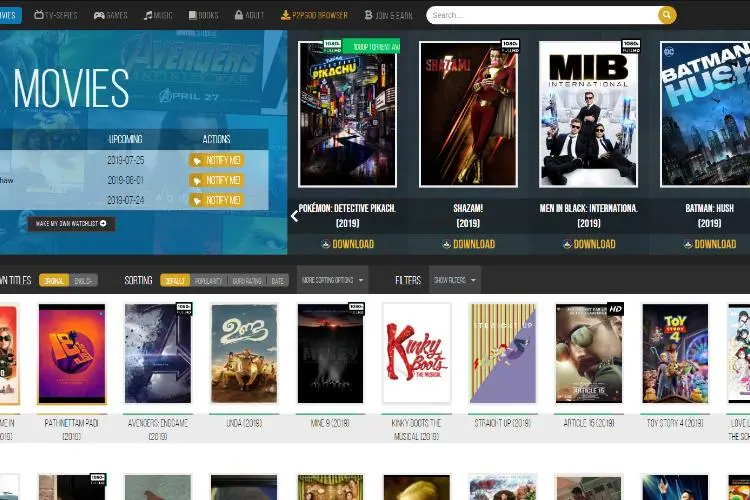Viewport: 750px width, 500px height.
Task: Click the Unda (2019) title text
Action: click(x=244, y=423)
